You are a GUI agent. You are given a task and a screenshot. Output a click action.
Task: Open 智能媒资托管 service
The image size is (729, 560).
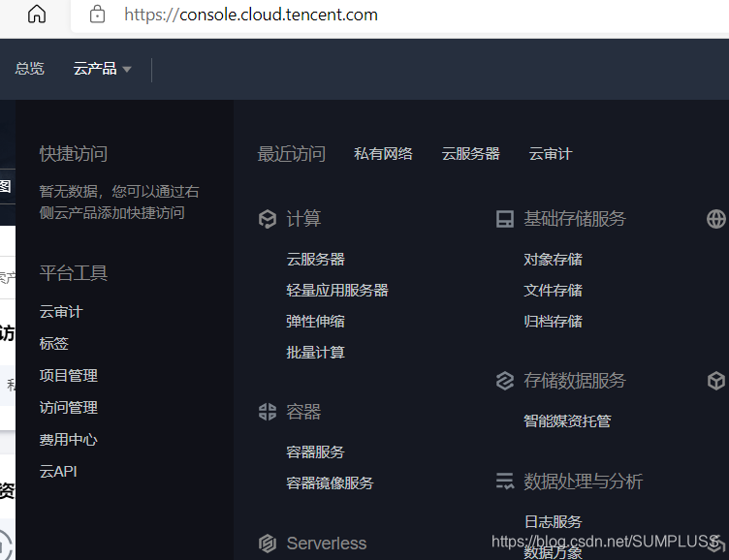tap(567, 421)
